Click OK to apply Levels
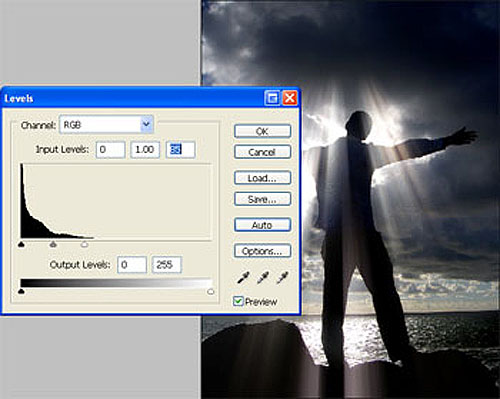The width and height of the screenshot is (500, 399). click(262, 131)
